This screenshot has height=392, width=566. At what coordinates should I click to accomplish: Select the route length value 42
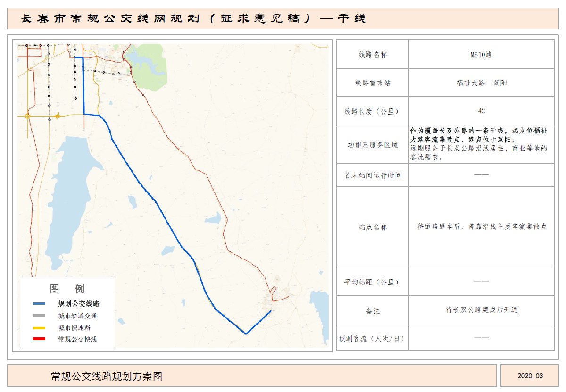click(481, 111)
